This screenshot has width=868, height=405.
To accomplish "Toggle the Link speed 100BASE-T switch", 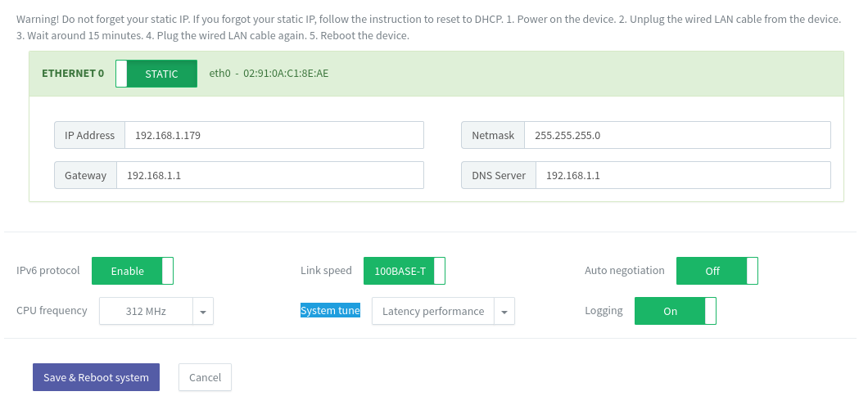I will coord(404,271).
